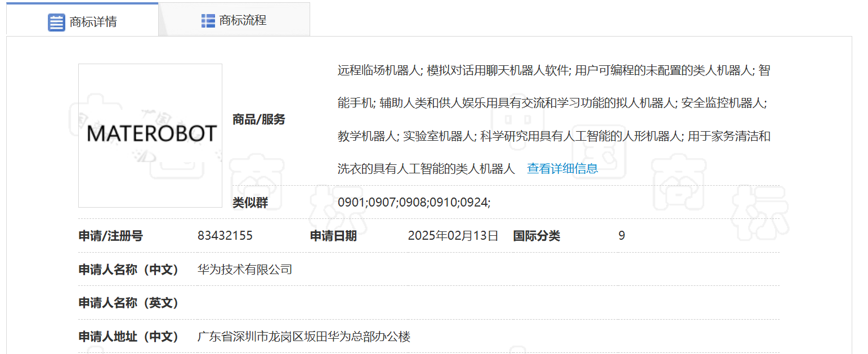Open the 商标详情 tab
868x354 pixels.
[x=83, y=20]
